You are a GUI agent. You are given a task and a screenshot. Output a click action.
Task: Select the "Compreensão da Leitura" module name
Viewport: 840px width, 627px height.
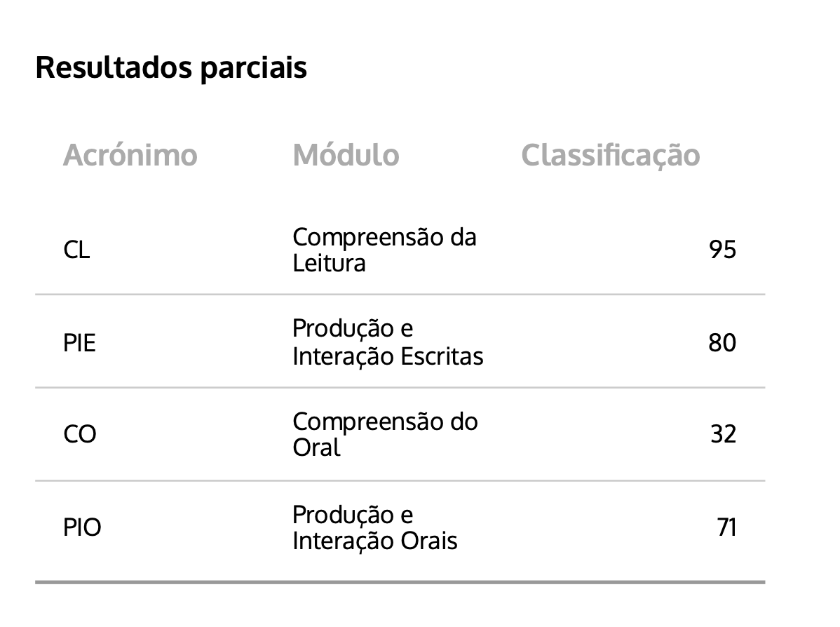[384, 250]
